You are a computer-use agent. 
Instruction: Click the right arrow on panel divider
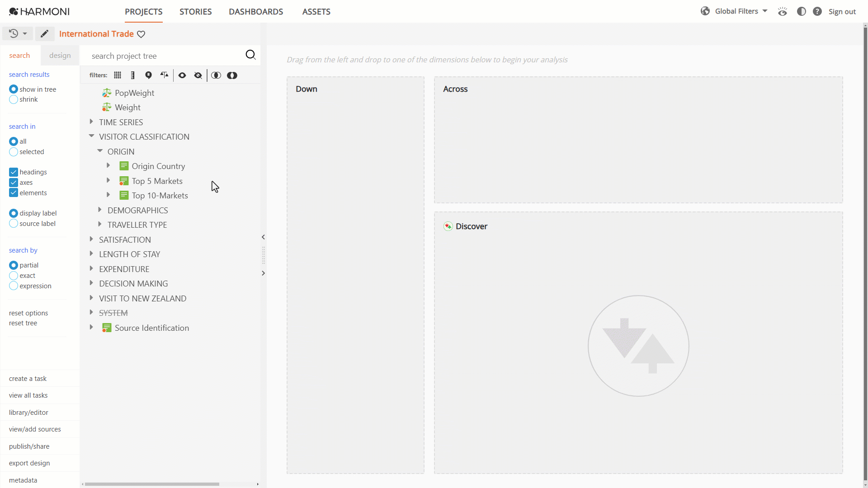click(x=263, y=273)
